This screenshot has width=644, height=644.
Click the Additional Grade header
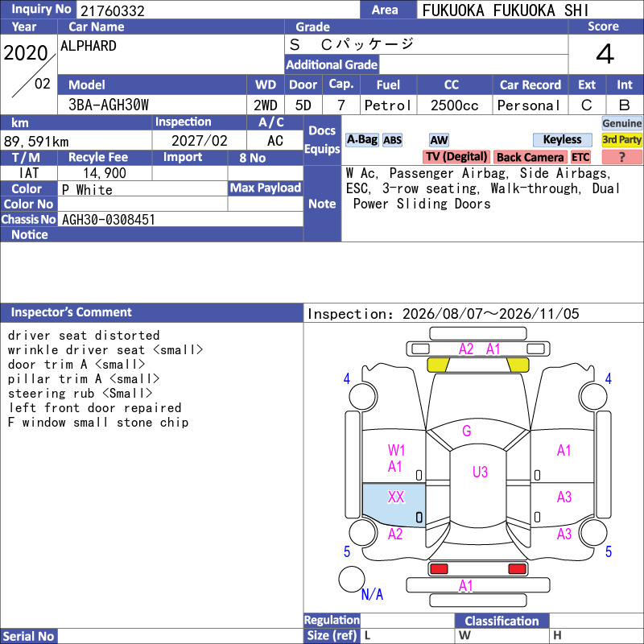pos(332,64)
